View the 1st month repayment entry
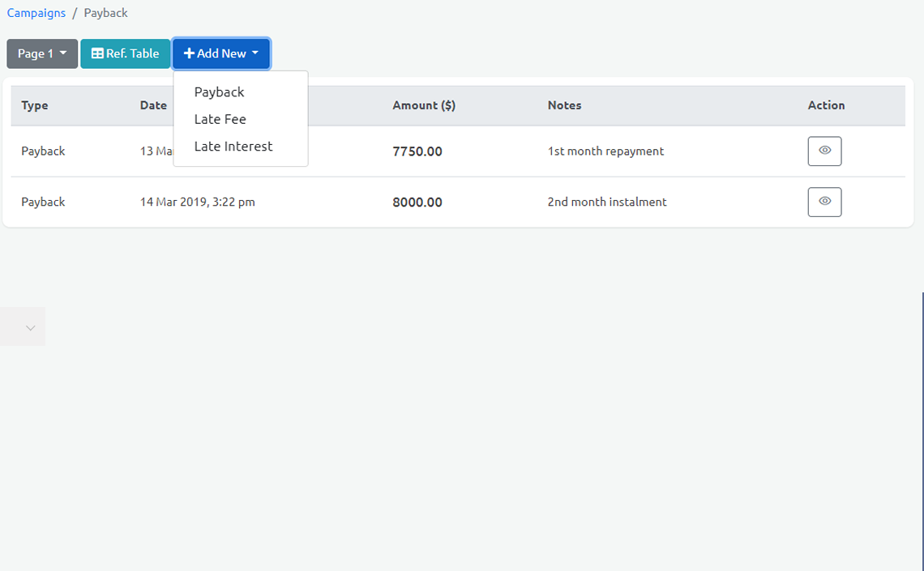The height and width of the screenshot is (571, 924). coord(824,151)
